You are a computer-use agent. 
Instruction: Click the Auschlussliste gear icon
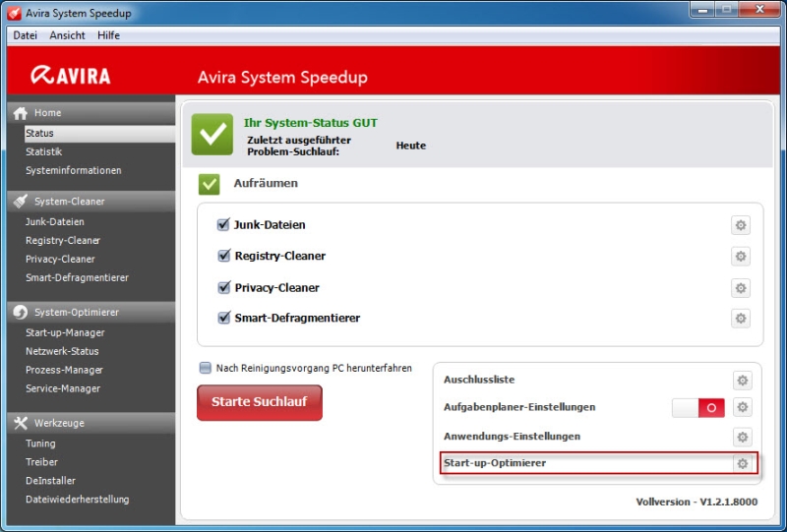tap(743, 381)
